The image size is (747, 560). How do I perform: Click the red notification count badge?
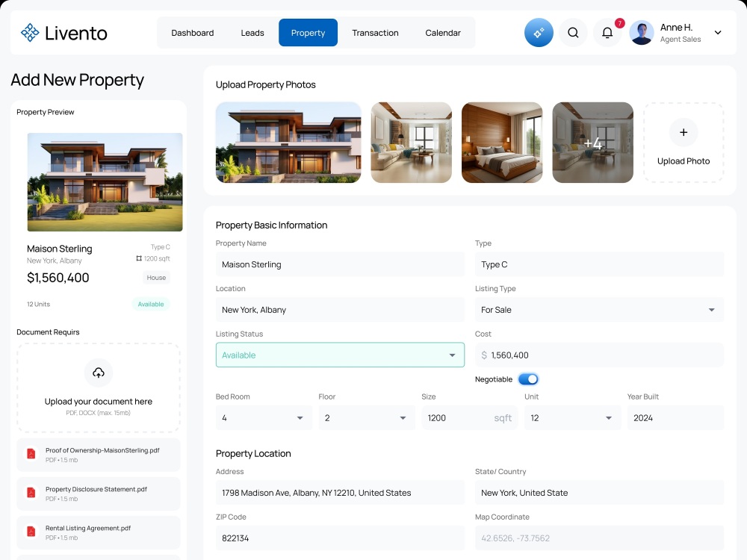[619, 23]
